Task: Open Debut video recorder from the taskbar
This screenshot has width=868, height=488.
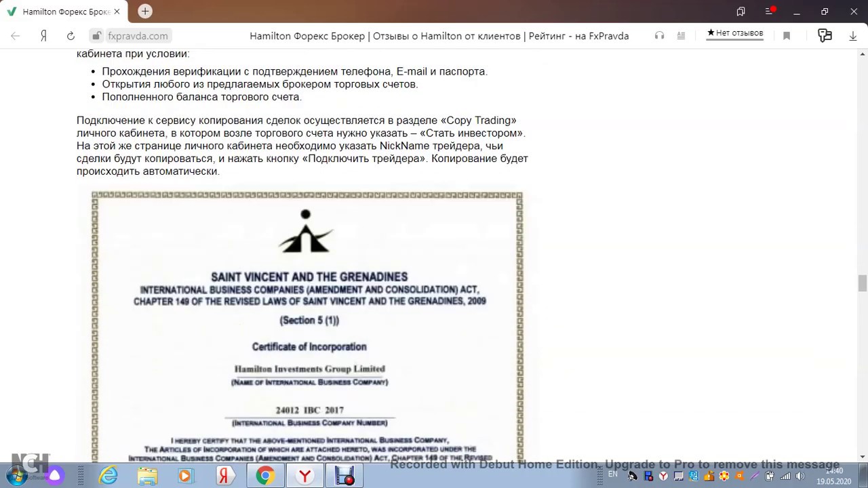Action: pos(345,476)
